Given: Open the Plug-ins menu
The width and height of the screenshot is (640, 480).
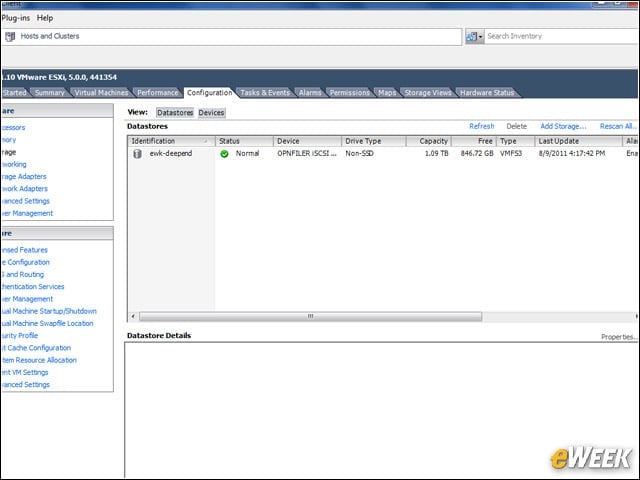Looking at the screenshot, I should pos(16,18).
